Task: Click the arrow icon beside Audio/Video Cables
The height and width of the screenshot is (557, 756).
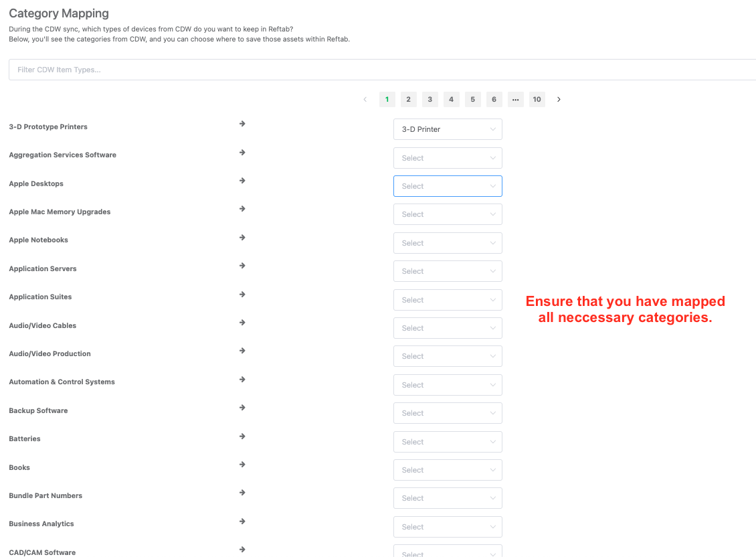Action: pyautogui.click(x=242, y=323)
